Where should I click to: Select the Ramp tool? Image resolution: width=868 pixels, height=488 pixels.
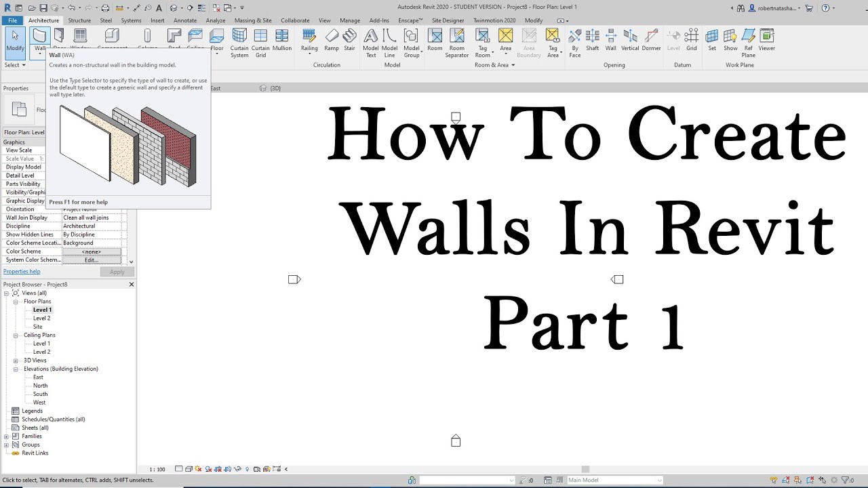(x=332, y=41)
